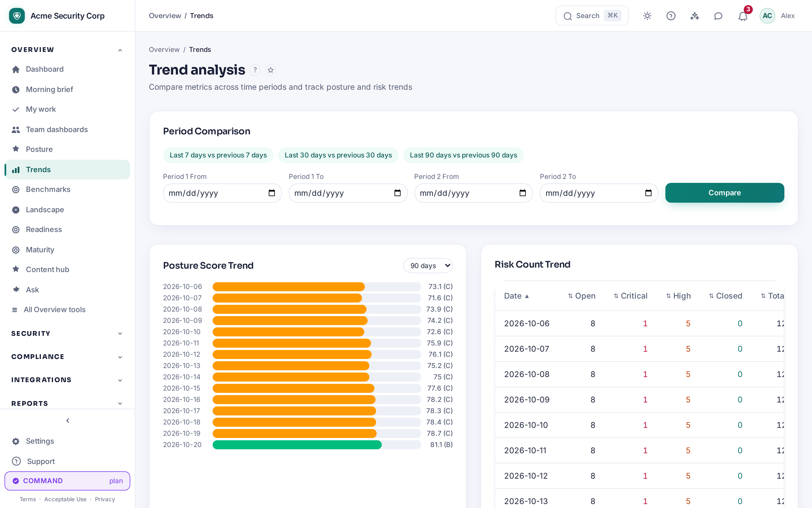Viewport: 812px width, 508px height.
Task: Collapse sidebar with the left chevron
Action: point(68,421)
